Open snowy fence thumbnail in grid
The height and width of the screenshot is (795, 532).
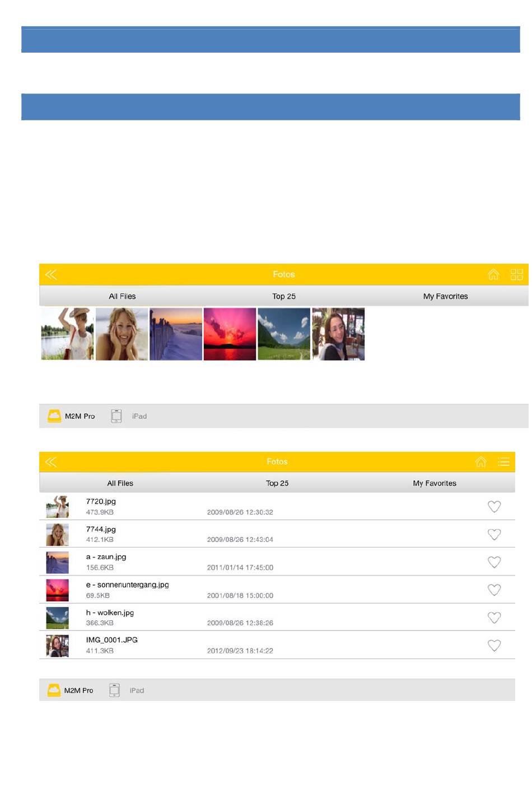click(176, 334)
